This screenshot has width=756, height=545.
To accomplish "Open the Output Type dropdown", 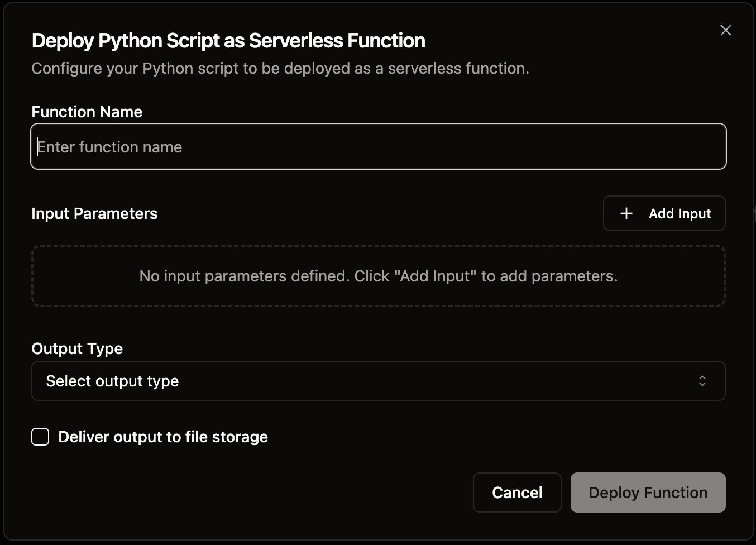I will point(378,381).
